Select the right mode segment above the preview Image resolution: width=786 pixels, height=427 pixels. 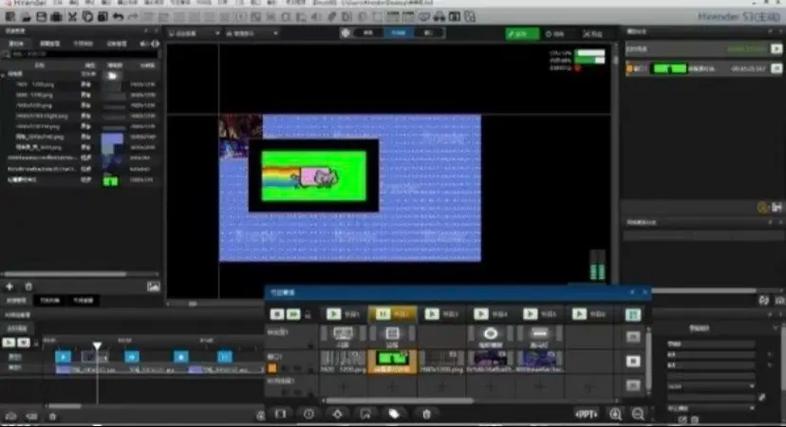point(428,33)
